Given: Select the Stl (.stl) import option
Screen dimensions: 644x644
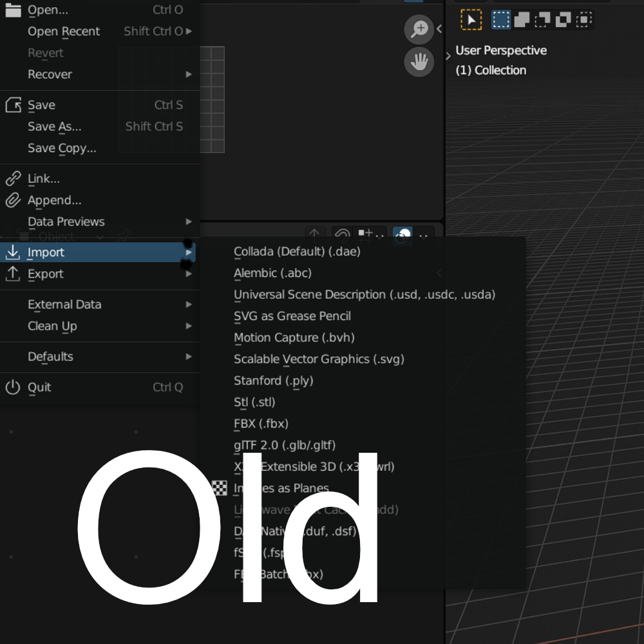Looking at the screenshot, I should click(363, 402).
